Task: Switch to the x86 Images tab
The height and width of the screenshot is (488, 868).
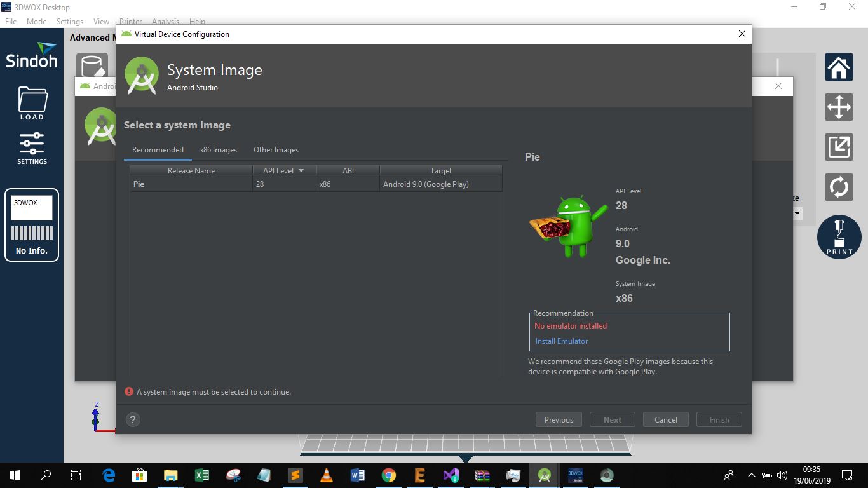Action: click(219, 150)
